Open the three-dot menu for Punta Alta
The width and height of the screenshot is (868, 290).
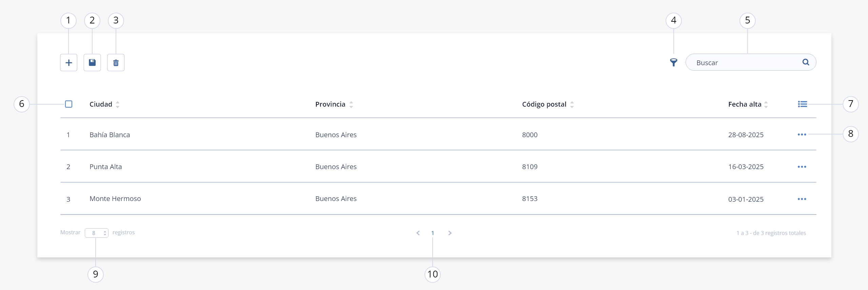802,167
